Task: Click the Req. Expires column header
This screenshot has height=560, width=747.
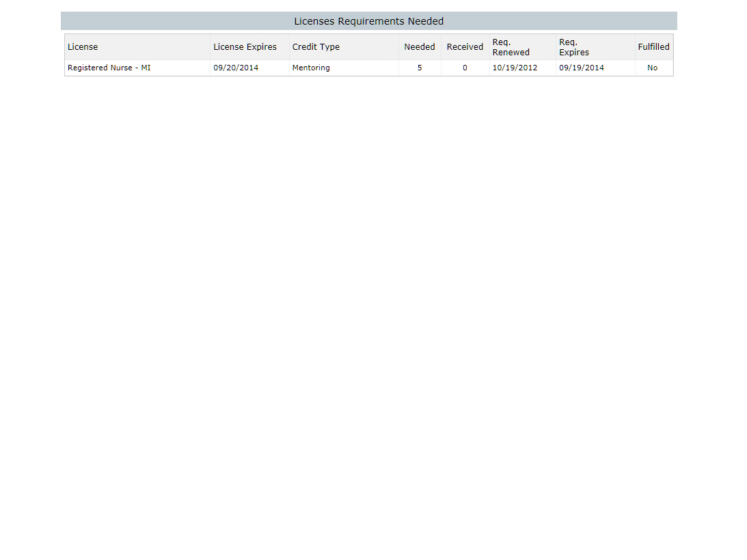Action: pos(573,47)
